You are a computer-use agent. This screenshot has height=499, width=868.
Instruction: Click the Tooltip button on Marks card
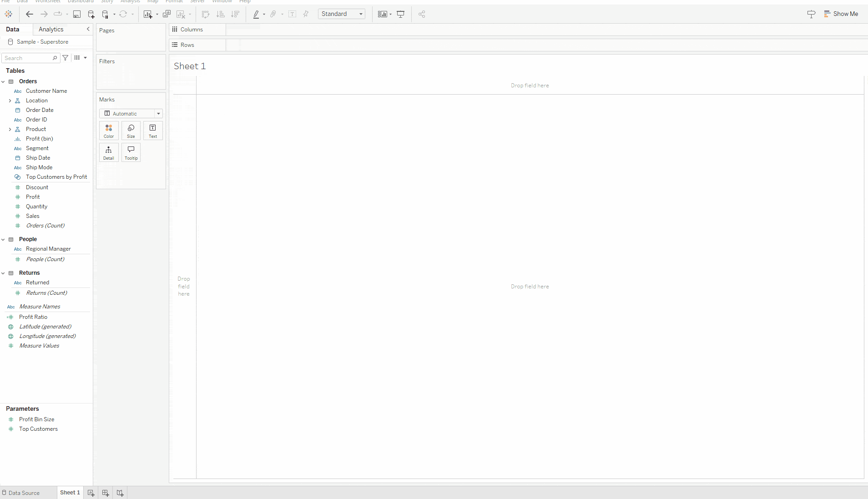(131, 152)
